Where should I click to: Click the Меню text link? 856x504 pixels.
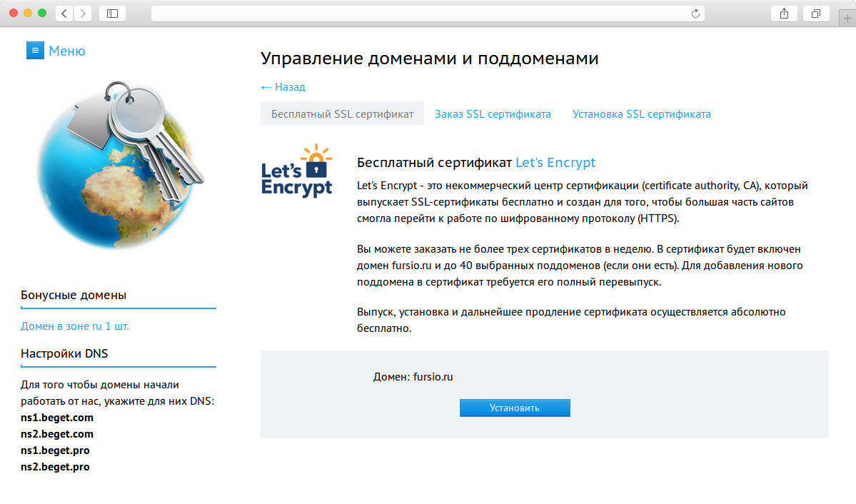(x=66, y=51)
